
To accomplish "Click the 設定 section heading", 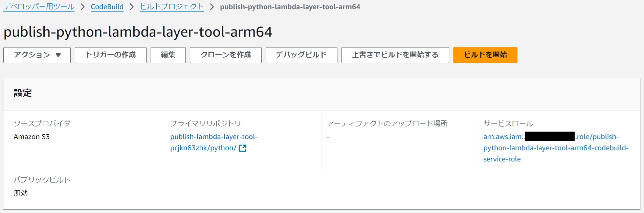I will click(23, 93).
